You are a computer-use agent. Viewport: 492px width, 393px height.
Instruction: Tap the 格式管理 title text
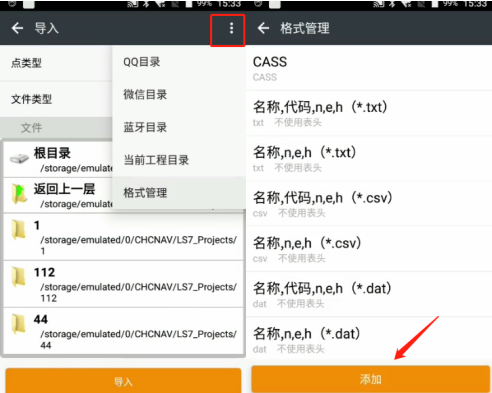click(x=305, y=28)
